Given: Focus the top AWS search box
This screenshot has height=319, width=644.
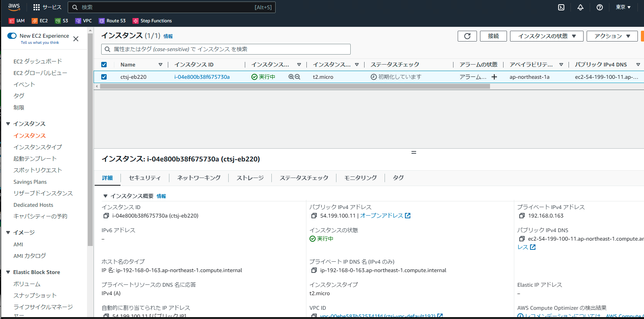Looking at the screenshot, I should [172, 7].
